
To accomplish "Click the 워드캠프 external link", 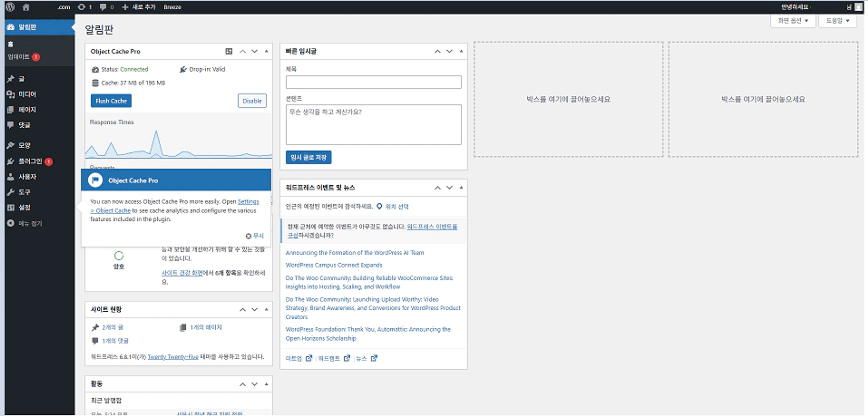I will click(x=334, y=358).
